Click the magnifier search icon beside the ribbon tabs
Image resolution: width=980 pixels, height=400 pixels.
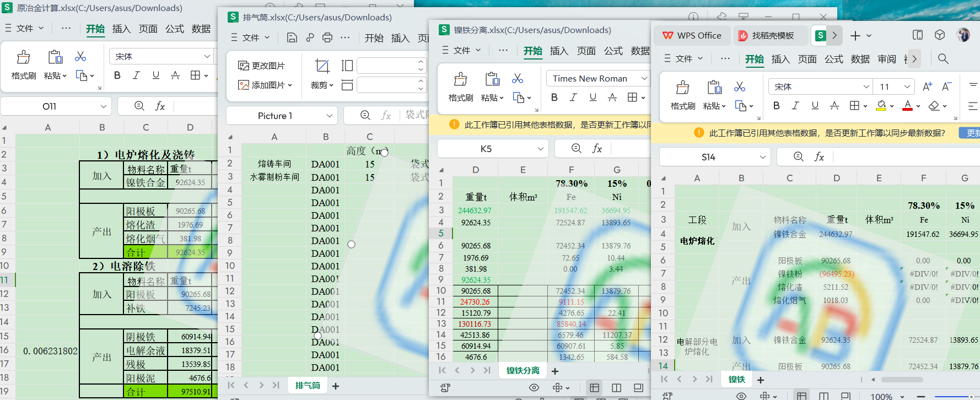(x=943, y=58)
